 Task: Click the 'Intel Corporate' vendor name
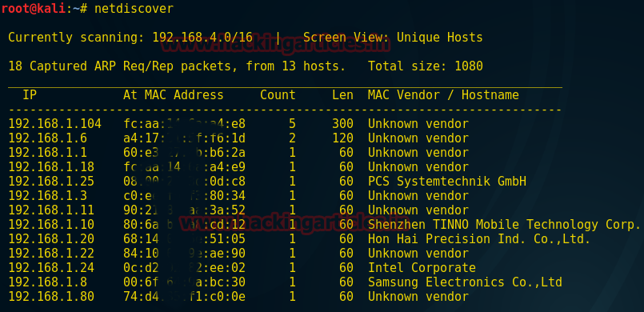[422, 268]
